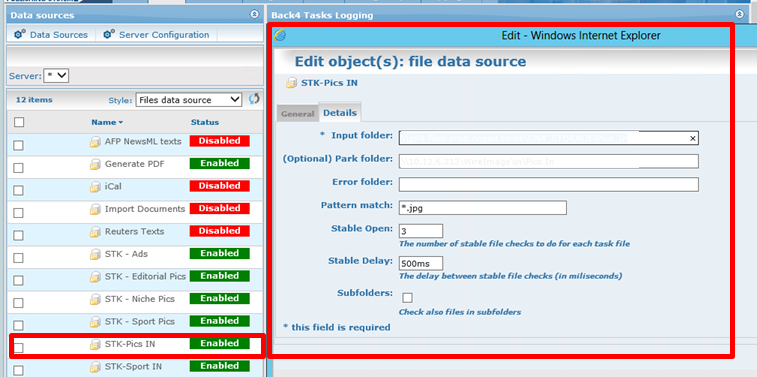Switch to the General tab
This screenshot has width=757, height=377.
pyautogui.click(x=297, y=114)
